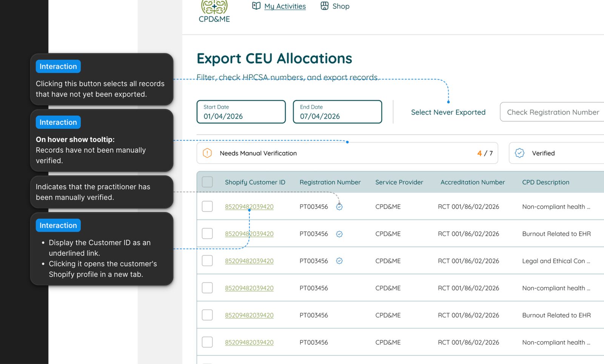The height and width of the screenshot is (364, 604).
Task: Click the End Date field
Action: pos(337,112)
